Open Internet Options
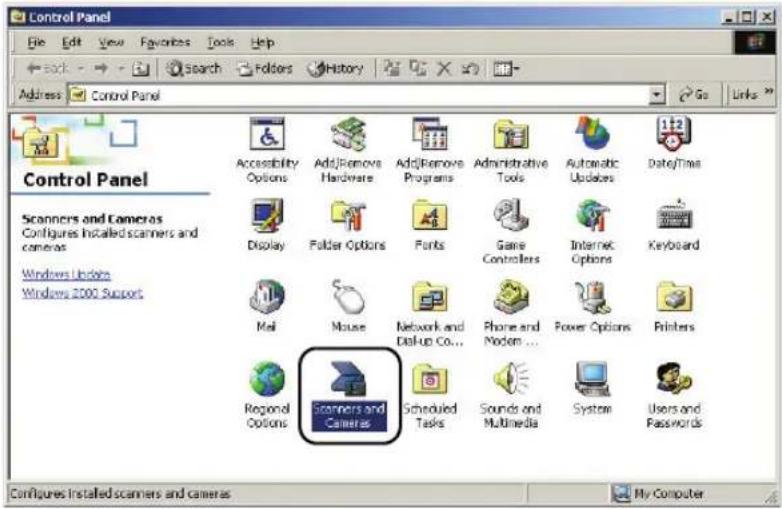 click(x=592, y=231)
